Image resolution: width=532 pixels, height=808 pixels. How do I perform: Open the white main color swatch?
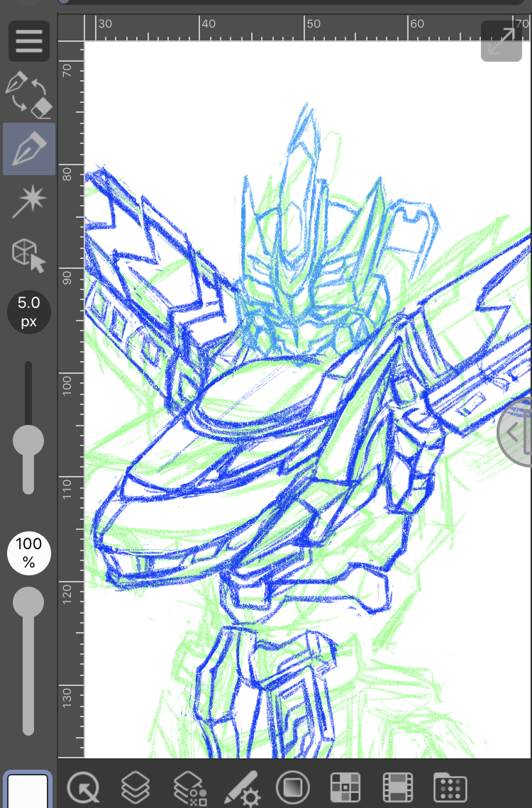[28, 790]
